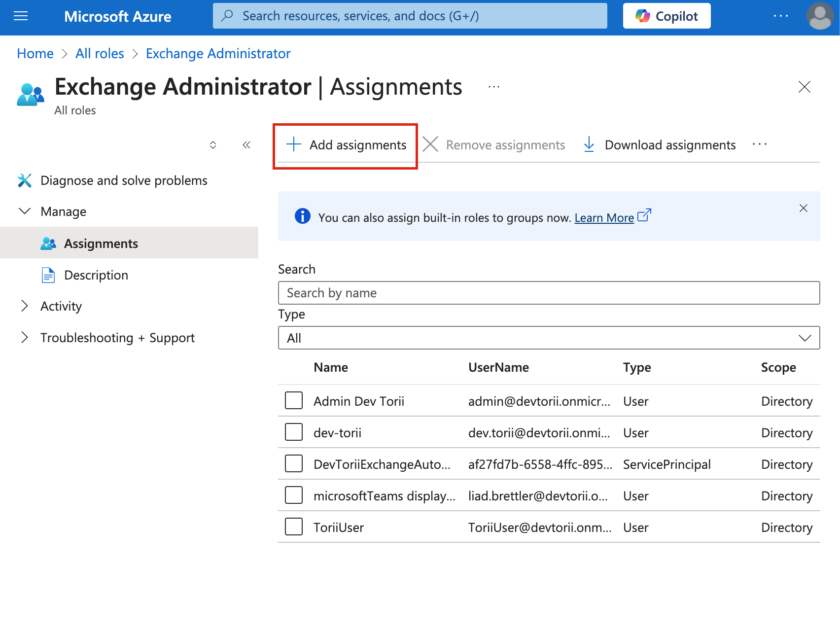Viewport: 840px width, 633px height.
Task: Check the DevToriiExchangeAuto row checkbox
Action: point(294,463)
